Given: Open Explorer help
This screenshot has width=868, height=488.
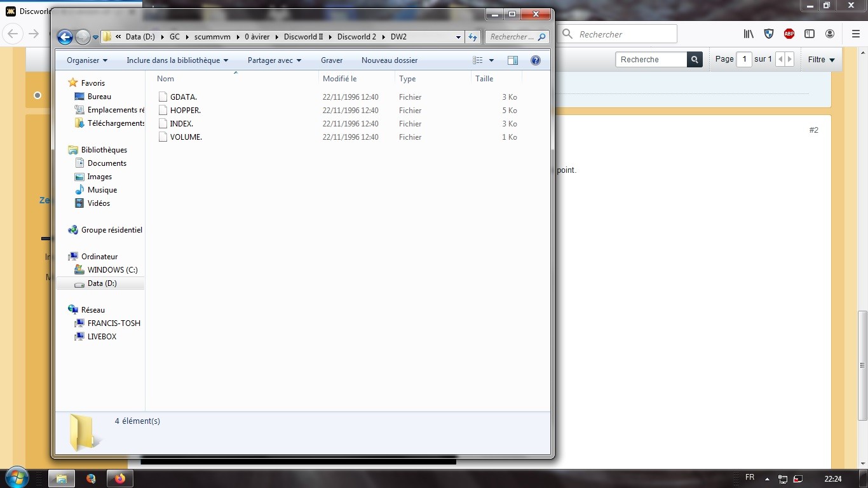Looking at the screenshot, I should click(536, 60).
